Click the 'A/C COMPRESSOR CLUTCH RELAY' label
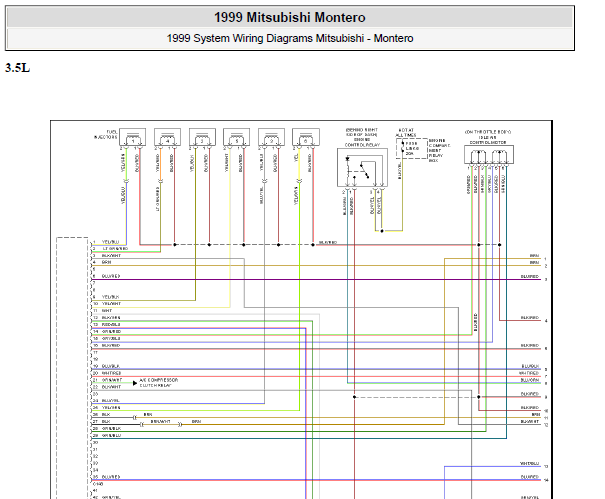The height and width of the screenshot is (499, 605). [x=159, y=383]
